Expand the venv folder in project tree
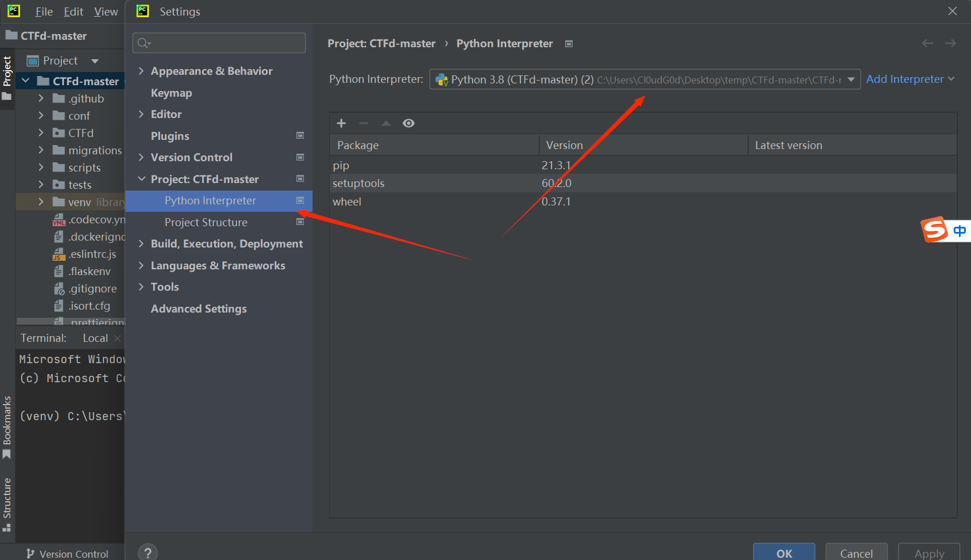Viewport: 971px width, 560px height. point(41,202)
